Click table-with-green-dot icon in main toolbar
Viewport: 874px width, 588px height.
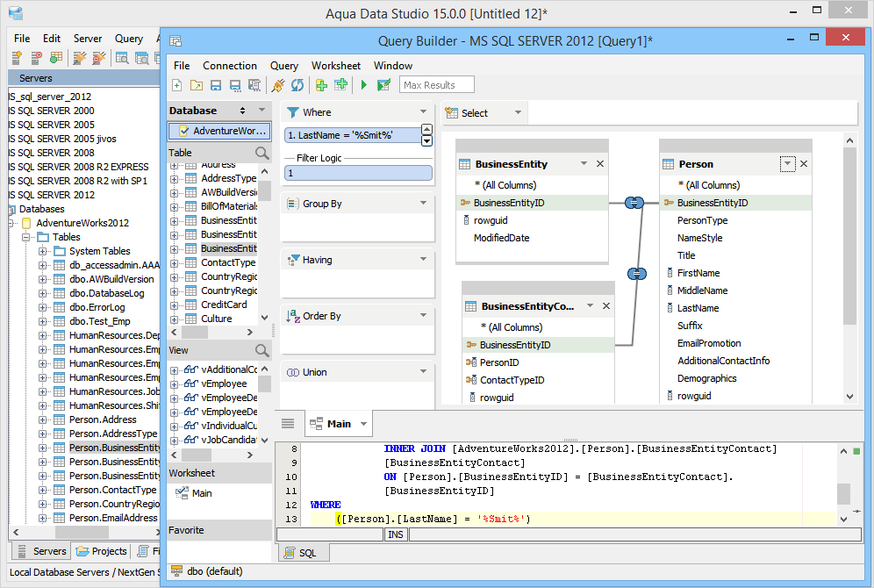pos(56,57)
